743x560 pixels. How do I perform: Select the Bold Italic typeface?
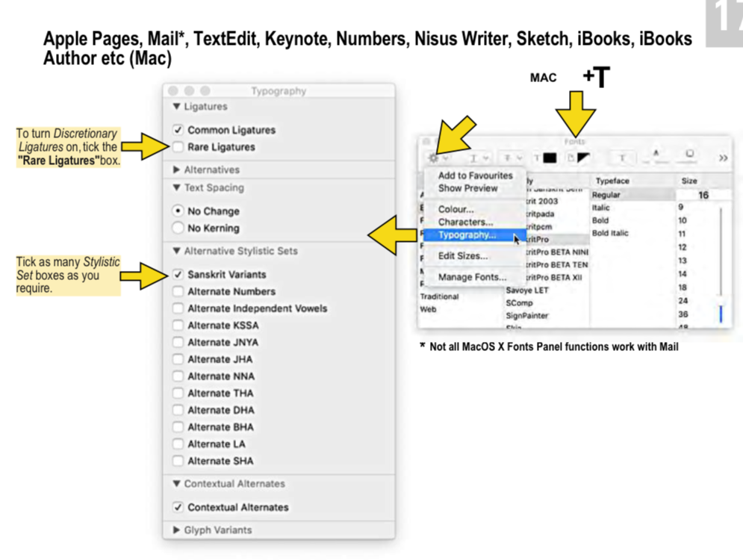632,233
